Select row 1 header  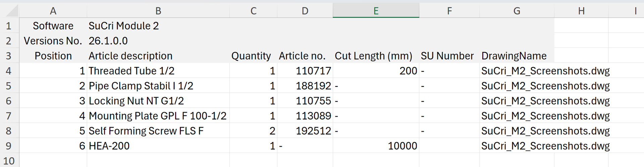pyautogui.click(x=9, y=26)
